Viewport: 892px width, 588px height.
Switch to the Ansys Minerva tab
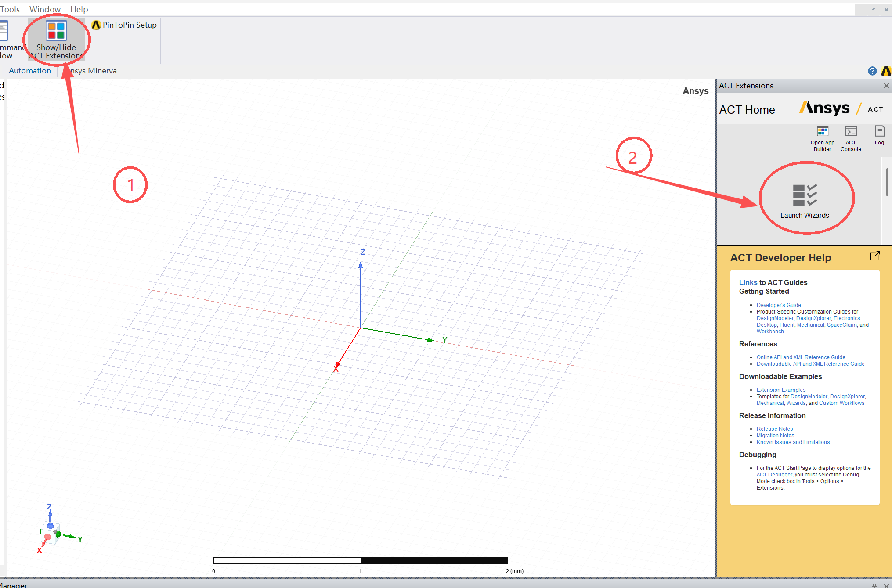[x=91, y=71]
